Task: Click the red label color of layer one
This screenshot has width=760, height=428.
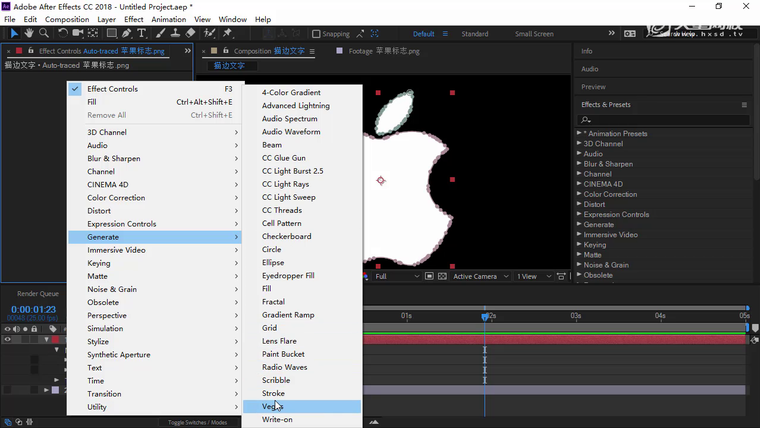Action: 56,340
